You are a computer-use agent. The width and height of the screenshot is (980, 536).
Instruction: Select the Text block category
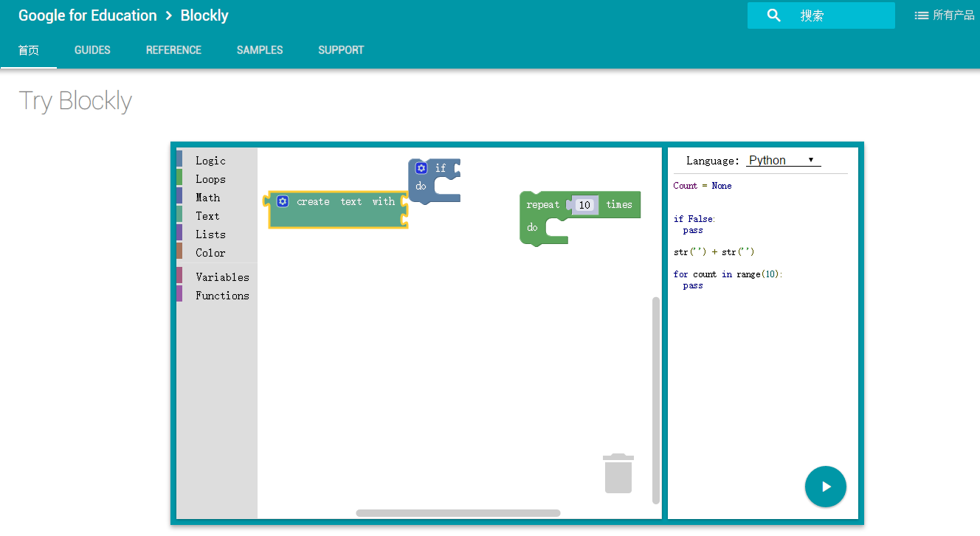[x=207, y=216]
